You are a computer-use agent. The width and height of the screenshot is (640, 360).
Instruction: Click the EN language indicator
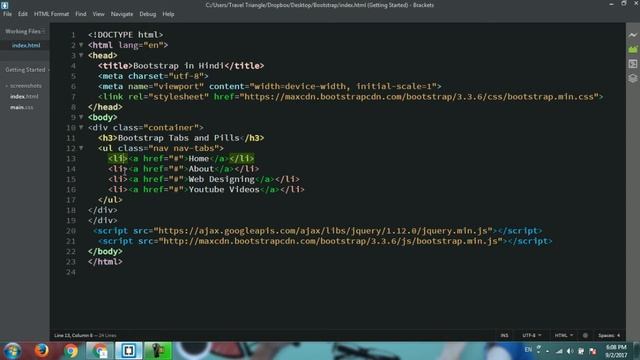tap(528, 350)
